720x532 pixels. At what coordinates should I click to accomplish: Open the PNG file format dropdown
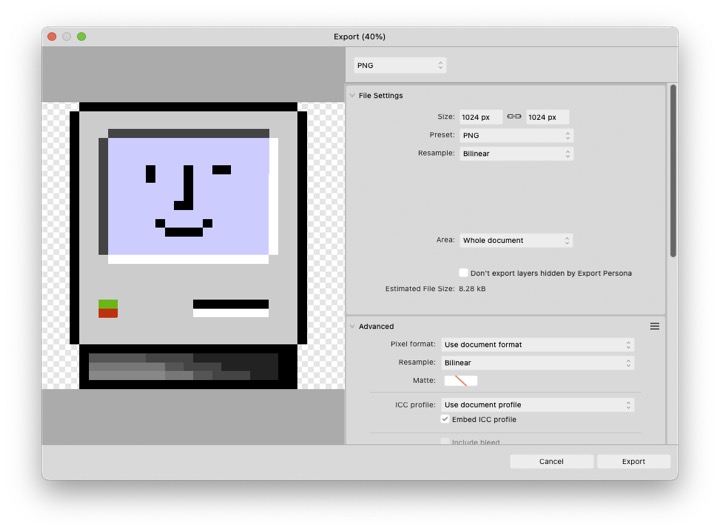click(400, 66)
